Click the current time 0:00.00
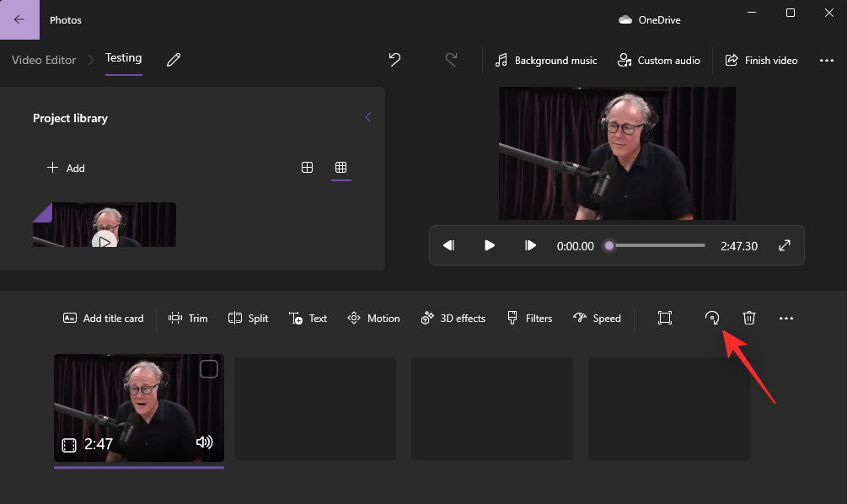 tap(576, 246)
